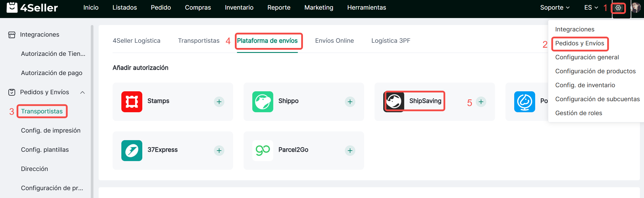
Task: Click the plus icon for 37Express
Action: pyautogui.click(x=219, y=151)
